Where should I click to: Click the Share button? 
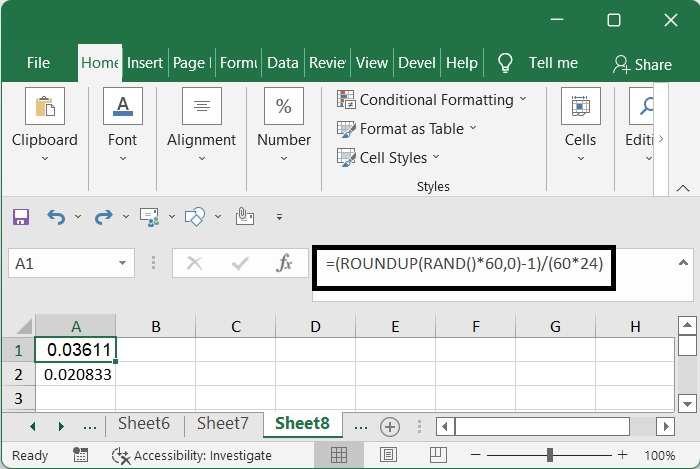[642, 64]
